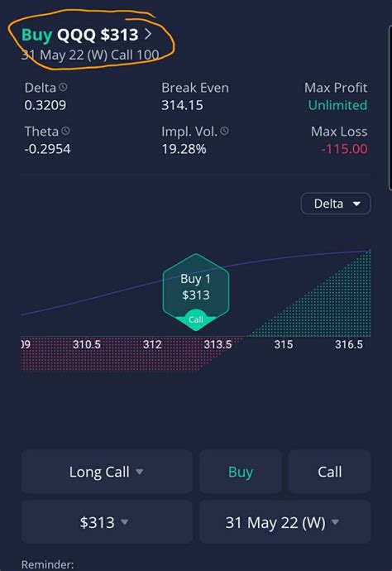
Task: Toggle the Buy side button
Action: [x=240, y=472]
